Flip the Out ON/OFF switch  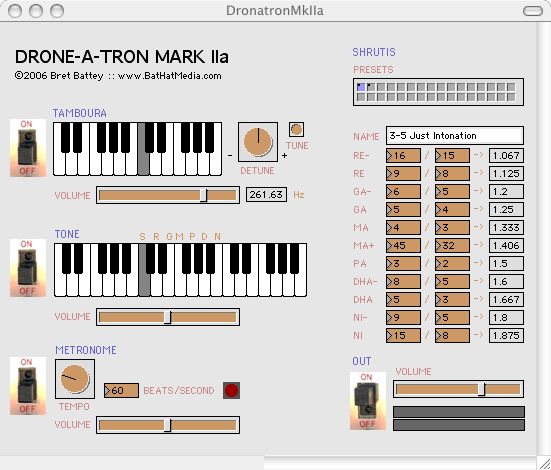pyautogui.click(x=368, y=401)
